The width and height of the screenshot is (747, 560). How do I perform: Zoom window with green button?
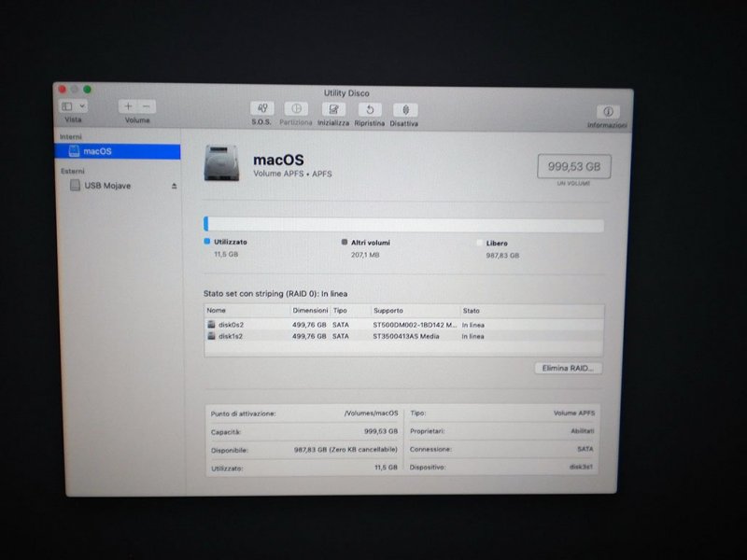[x=87, y=89]
